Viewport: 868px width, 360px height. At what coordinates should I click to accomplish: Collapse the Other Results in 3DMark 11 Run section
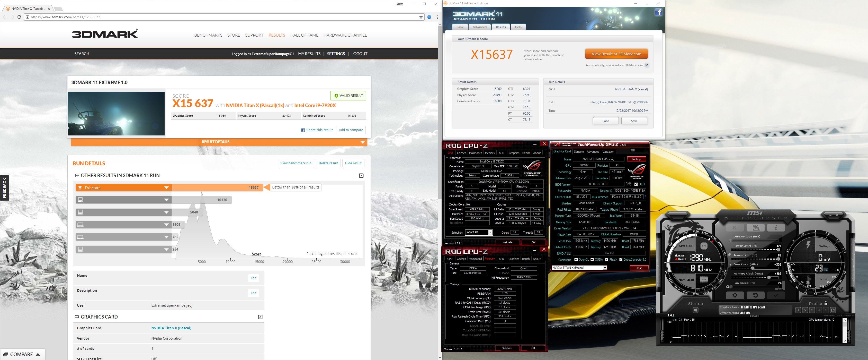pyautogui.click(x=361, y=175)
